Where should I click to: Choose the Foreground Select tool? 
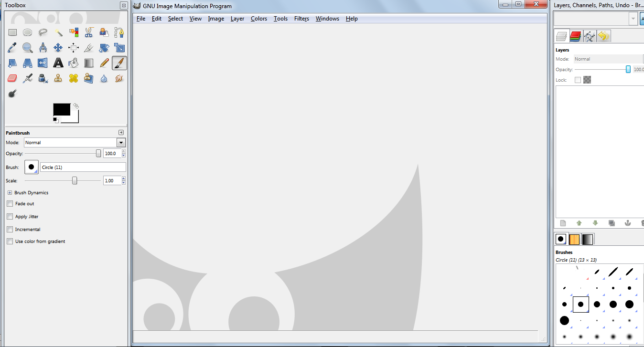click(x=104, y=32)
